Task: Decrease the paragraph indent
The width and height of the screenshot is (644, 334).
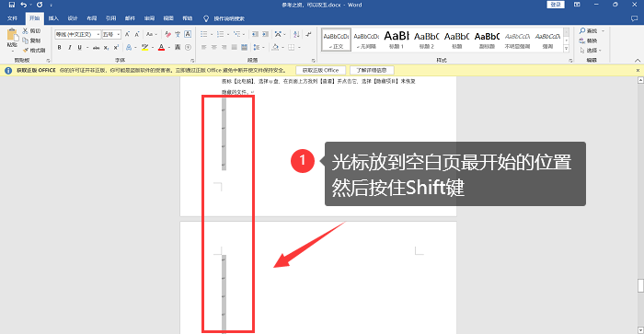Action: click(x=255, y=35)
